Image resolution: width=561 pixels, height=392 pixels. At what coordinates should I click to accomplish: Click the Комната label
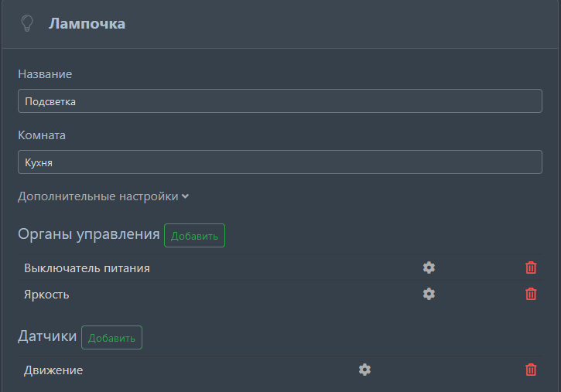coord(42,135)
